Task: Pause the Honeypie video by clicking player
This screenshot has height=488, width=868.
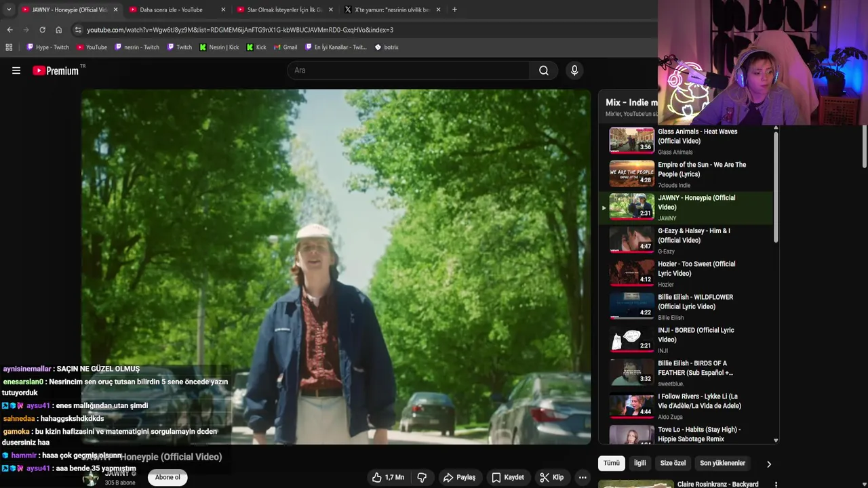Action: click(336, 266)
